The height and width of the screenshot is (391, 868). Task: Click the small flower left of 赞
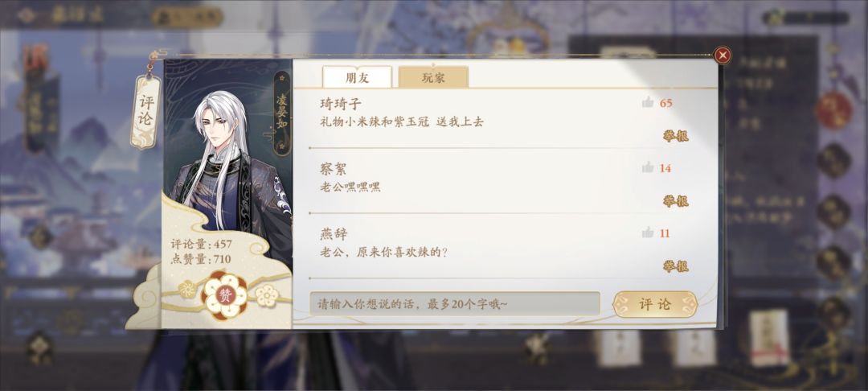(x=187, y=289)
